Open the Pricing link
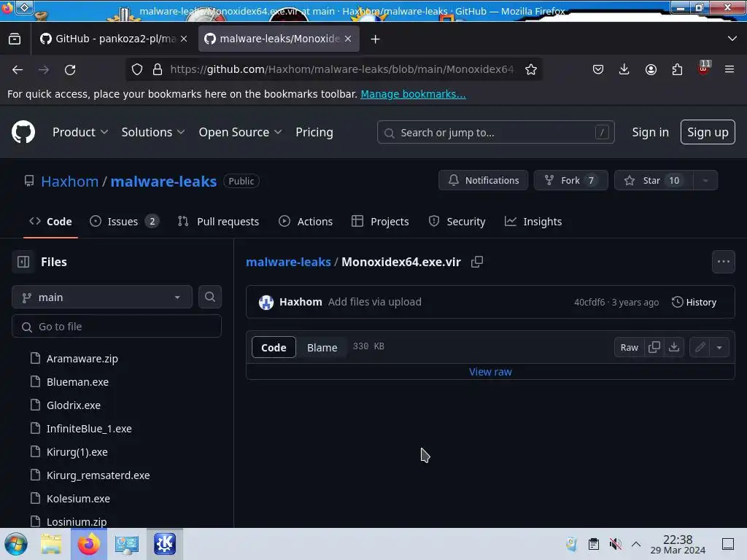 pos(314,133)
